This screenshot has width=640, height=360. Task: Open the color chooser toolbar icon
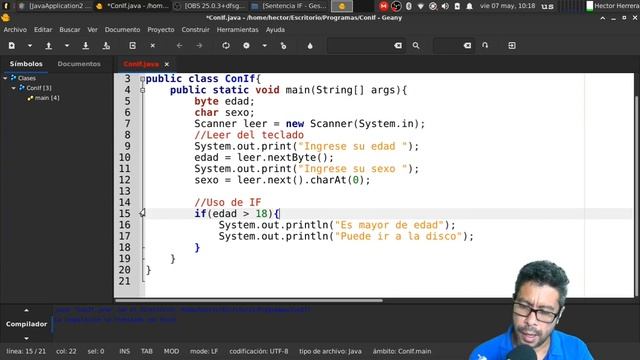click(x=310, y=46)
